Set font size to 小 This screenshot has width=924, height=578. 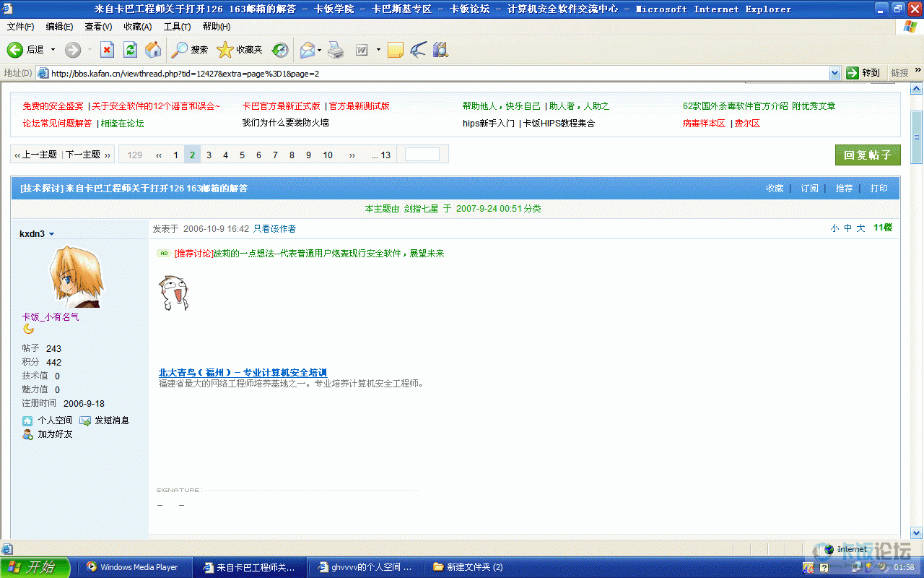[x=834, y=228]
